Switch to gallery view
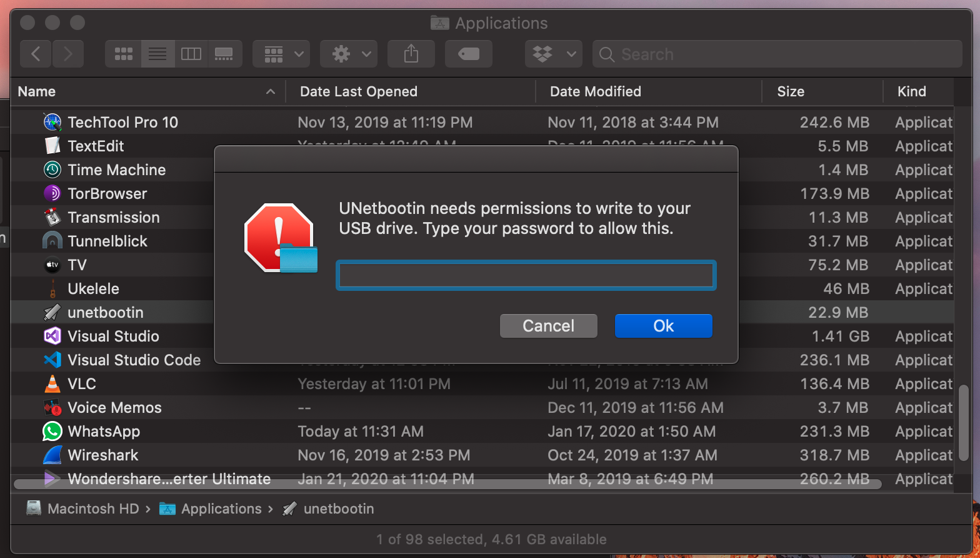This screenshot has height=558, width=980. click(224, 54)
